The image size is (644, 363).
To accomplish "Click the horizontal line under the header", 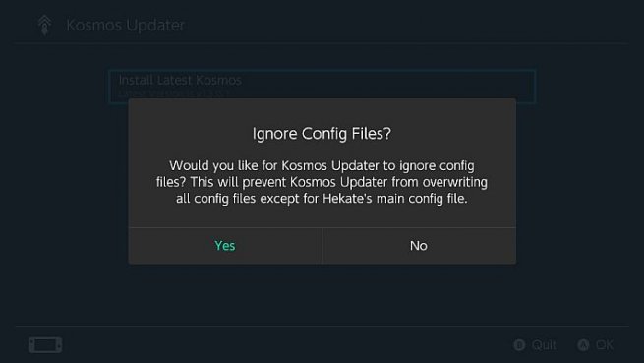I will [322, 43].
